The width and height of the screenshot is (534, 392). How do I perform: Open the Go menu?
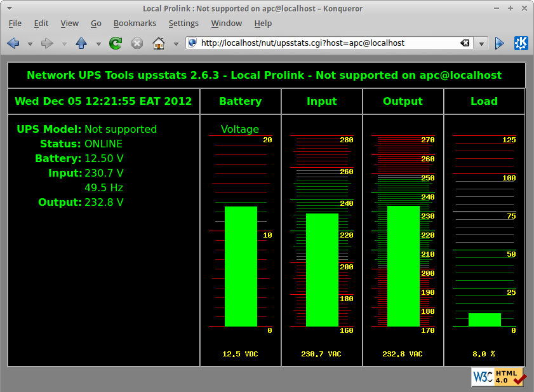click(x=96, y=23)
